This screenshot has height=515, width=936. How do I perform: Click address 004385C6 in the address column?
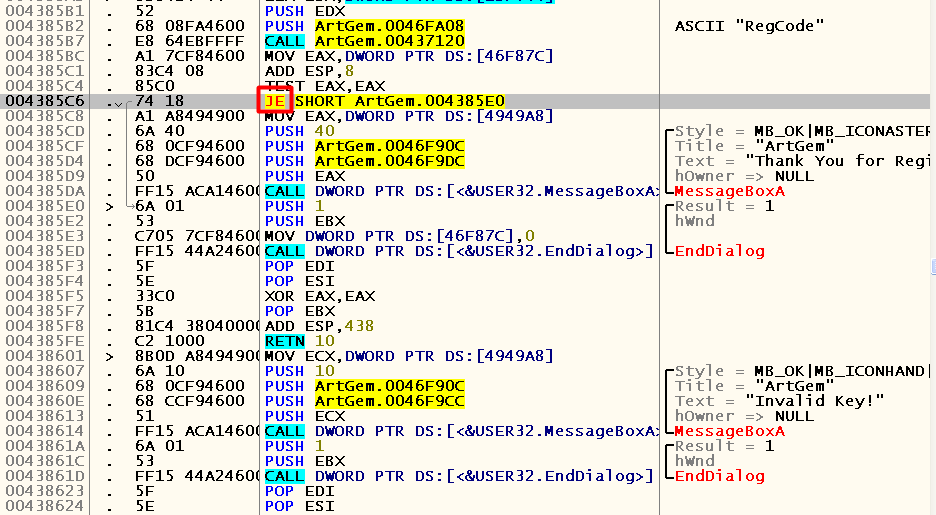point(45,101)
